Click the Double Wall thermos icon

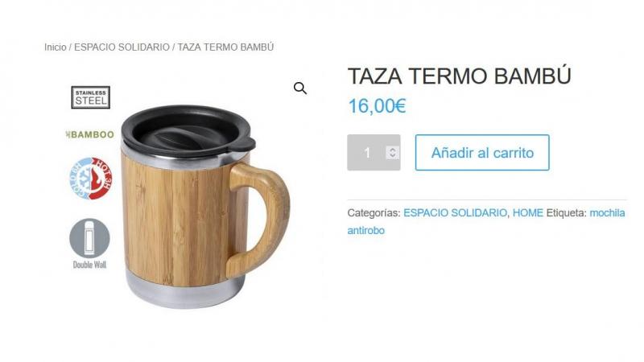(89, 238)
